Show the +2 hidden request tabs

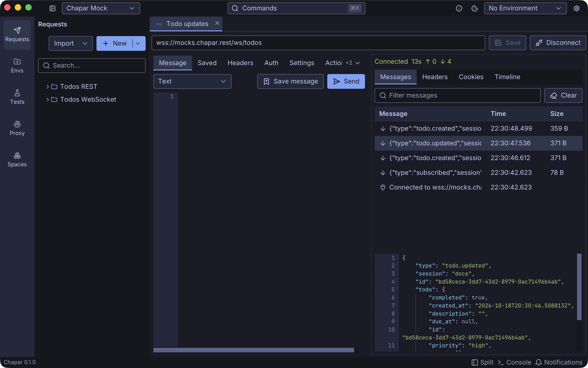point(352,63)
